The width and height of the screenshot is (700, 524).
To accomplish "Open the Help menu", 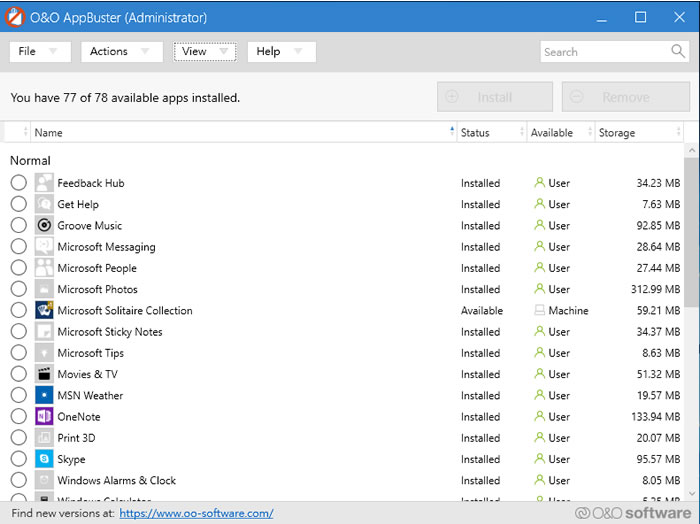I will pos(282,51).
